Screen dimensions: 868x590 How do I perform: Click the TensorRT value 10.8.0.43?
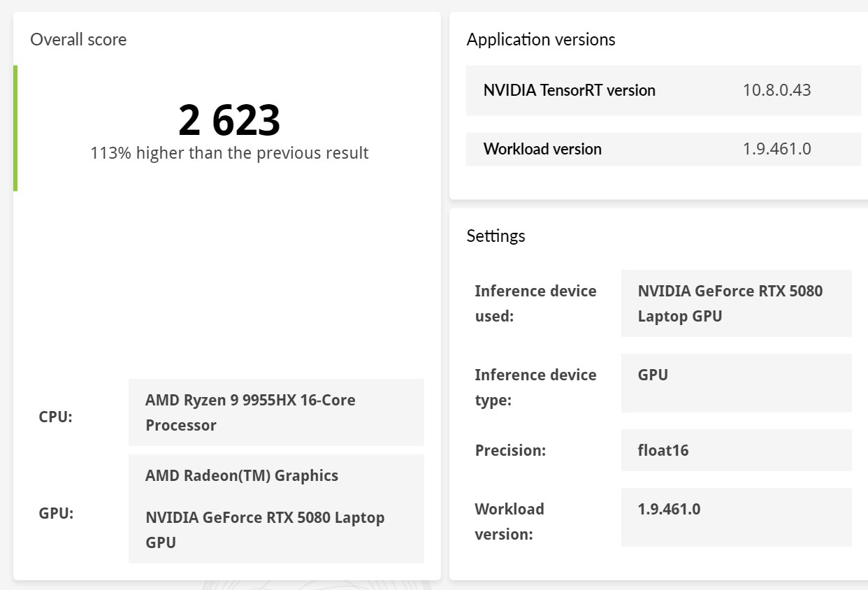pos(776,90)
